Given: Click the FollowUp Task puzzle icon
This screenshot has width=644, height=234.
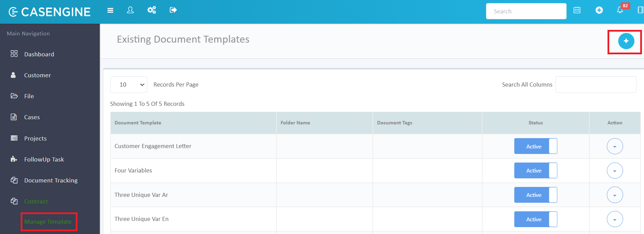Looking at the screenshot, I should [14, 159].
